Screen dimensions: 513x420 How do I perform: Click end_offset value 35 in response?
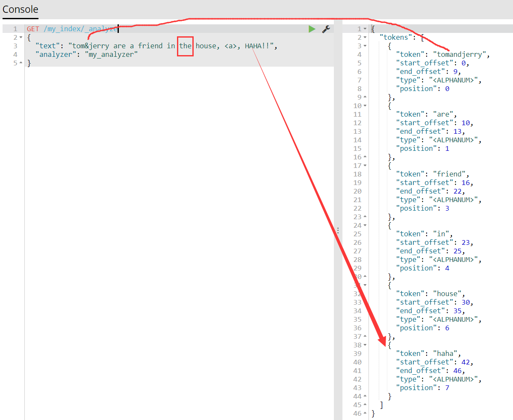coord(458,311)
